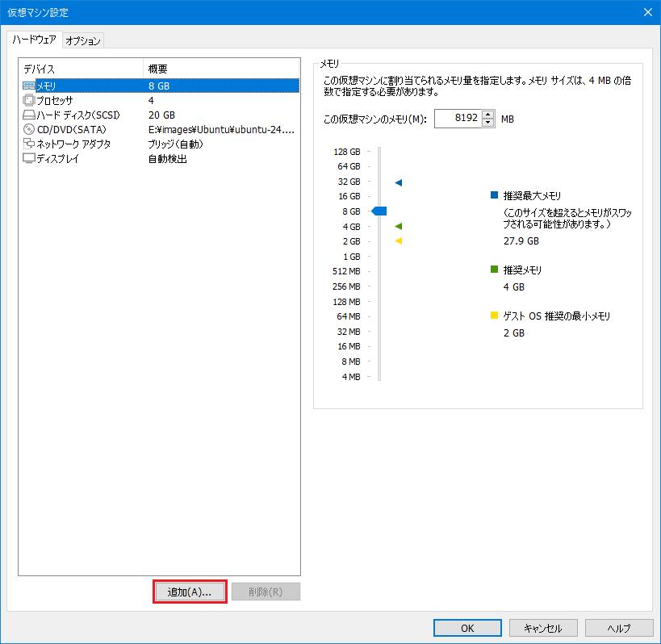661x644 pixels.
Task: Close the 仮想マシン設定 dialog
Action: point(648,12)
